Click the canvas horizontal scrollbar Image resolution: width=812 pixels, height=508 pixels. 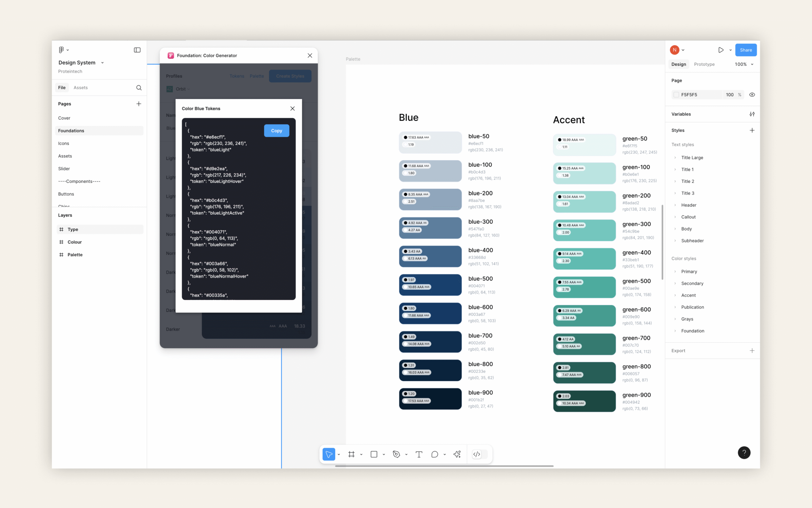[444, 466]
